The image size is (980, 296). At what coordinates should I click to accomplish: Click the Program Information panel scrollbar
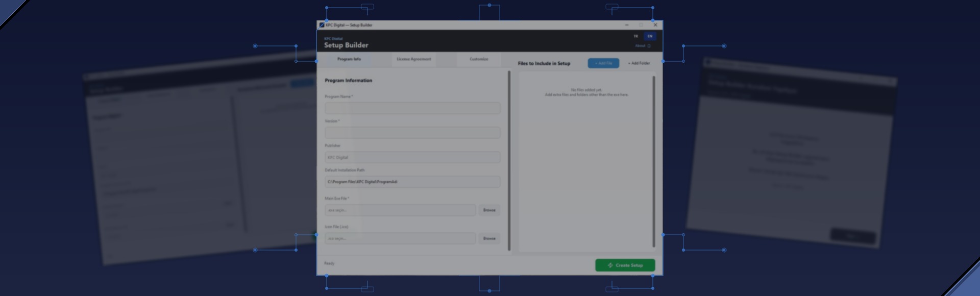pos(509,161)
